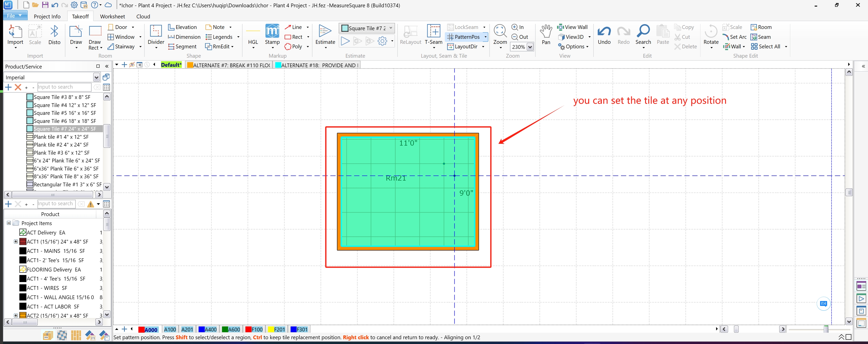Open the A400 page tab

[x=208, y=329]
